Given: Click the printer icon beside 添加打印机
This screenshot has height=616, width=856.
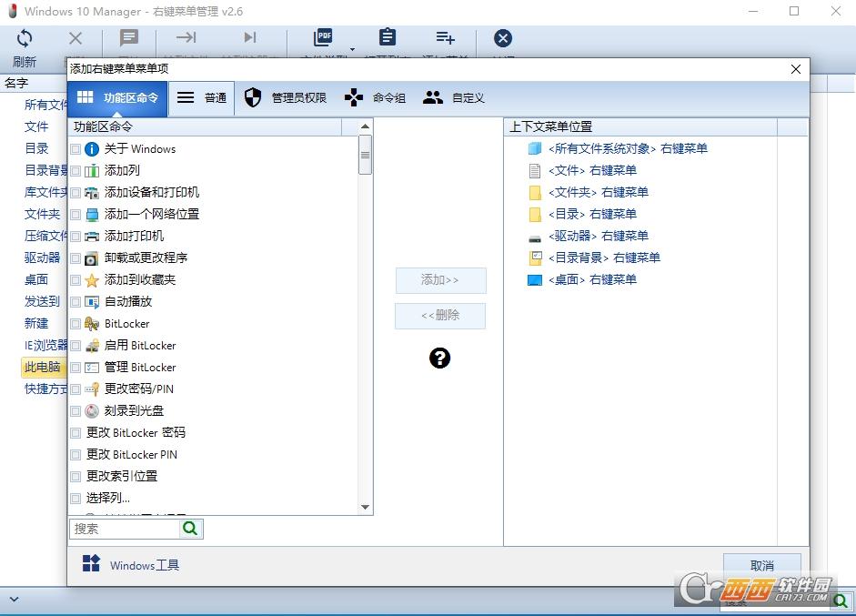Looking at the screenshot, I should (92, 237).
